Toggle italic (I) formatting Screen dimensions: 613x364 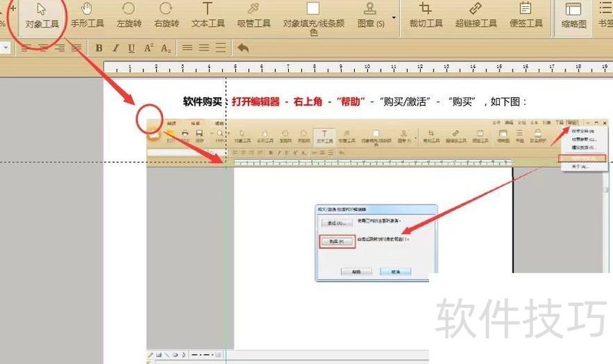[116, 48]
